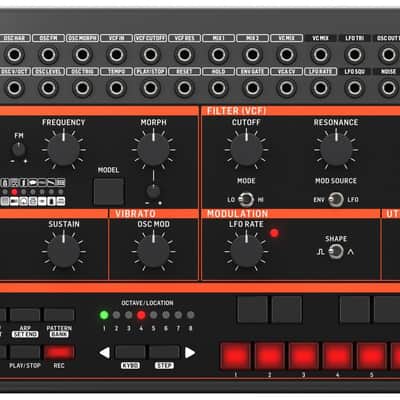Image resolution: width=400 pixels, height=400 pixels.
Task: Adjust the FREQUENCY knob
Action: 63,150
